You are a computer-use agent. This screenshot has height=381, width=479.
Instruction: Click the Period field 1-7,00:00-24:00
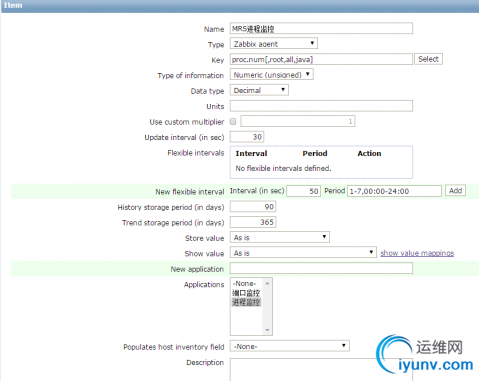[394, 191]
